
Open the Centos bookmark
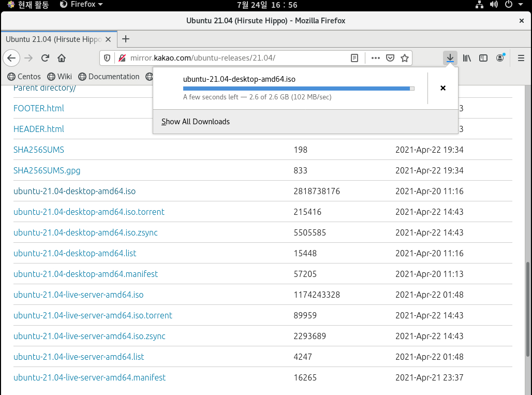click(x=24, y=77)
